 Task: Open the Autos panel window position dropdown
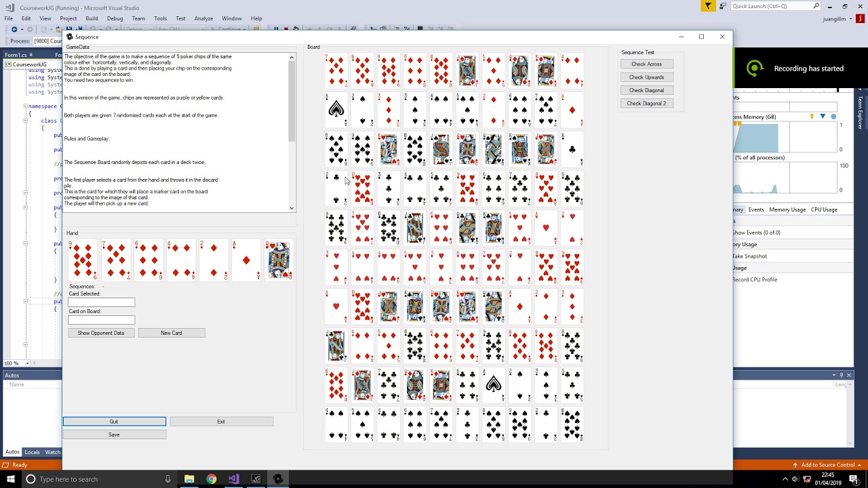click(834, 375)
